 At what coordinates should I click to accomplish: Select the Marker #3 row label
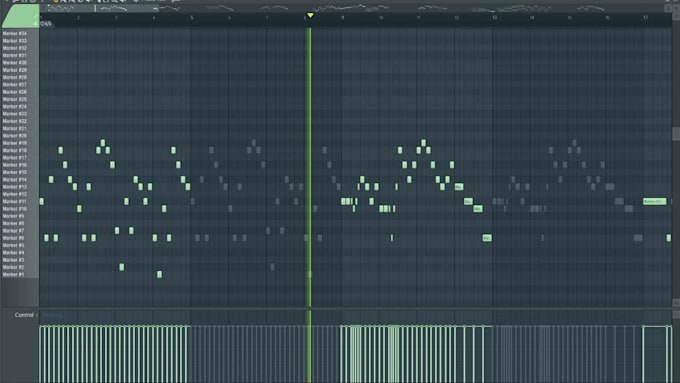tap(13, 260)
